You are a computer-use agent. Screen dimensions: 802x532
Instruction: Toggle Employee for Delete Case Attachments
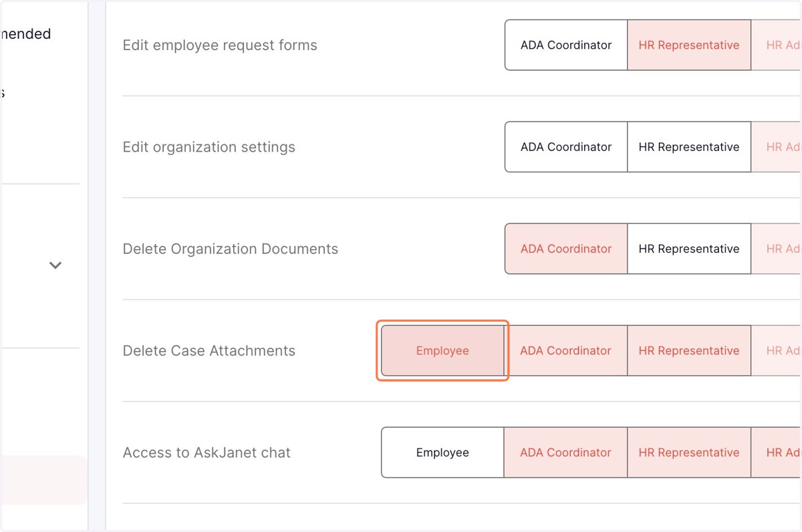(442, 351)
